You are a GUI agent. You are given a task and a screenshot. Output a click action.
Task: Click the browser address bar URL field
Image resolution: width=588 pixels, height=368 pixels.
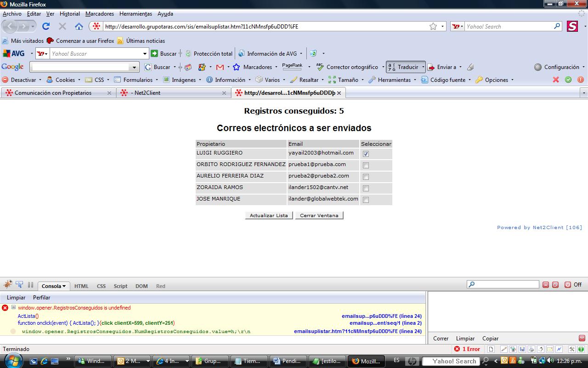tap(266, 26)
